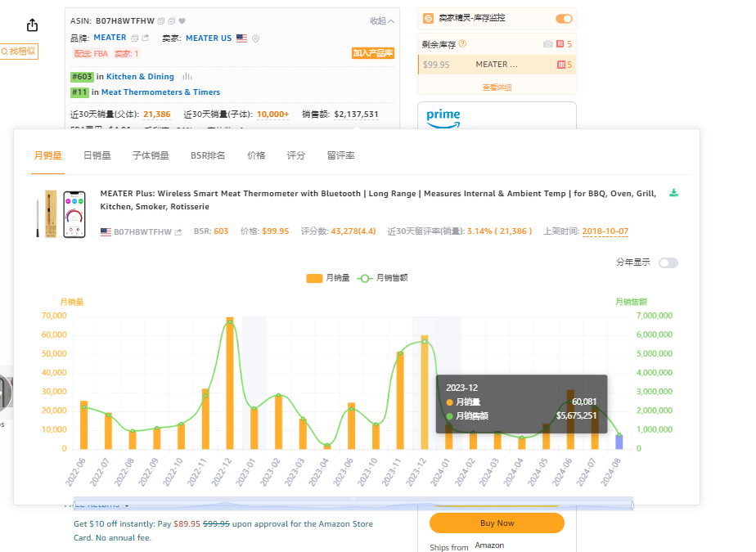Click the MEATER Plus product title

pos(378,200)
